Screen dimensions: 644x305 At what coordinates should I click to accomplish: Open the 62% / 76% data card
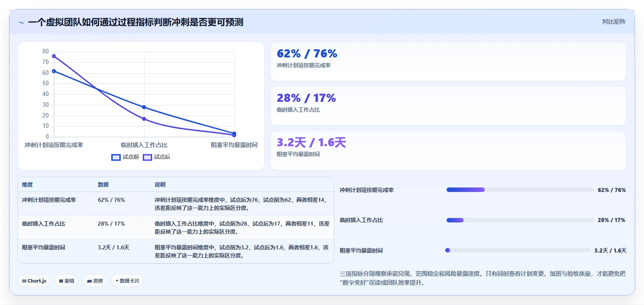(448, 61)
